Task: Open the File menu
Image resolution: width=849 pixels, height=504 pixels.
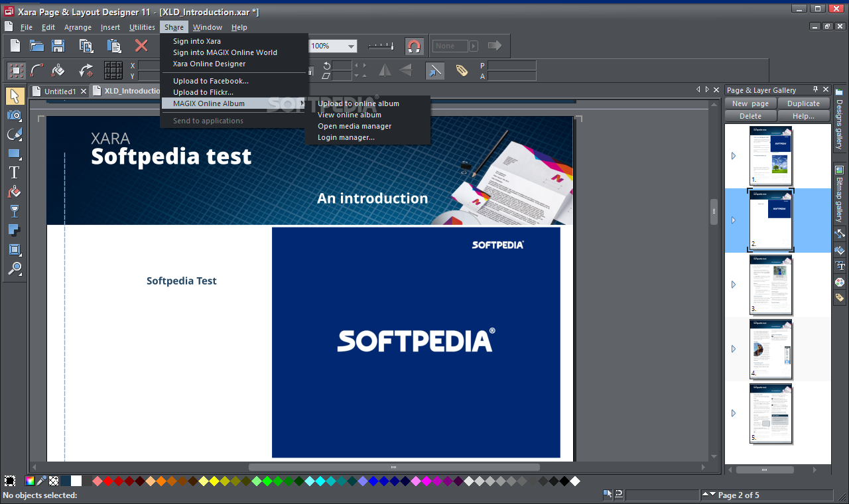Action: point(27,27)
